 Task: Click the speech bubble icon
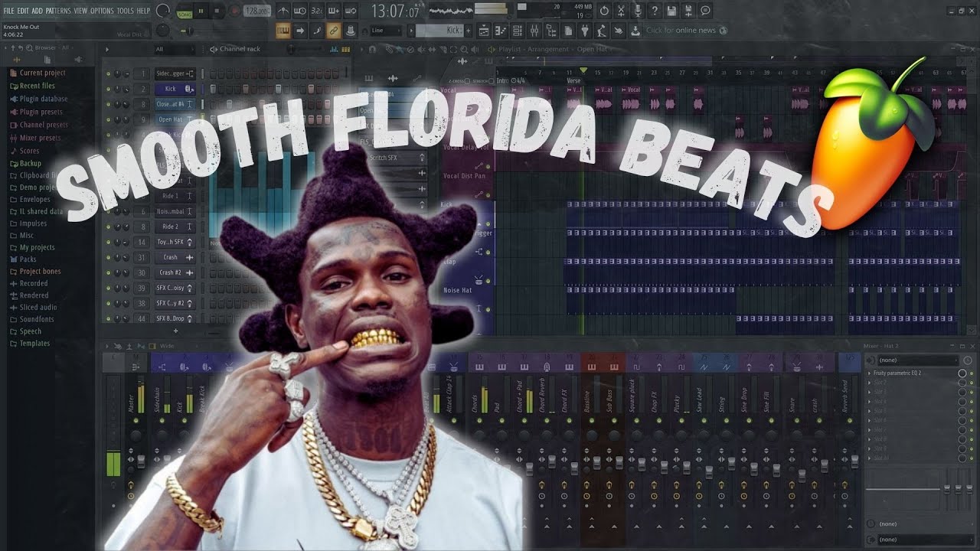(x=705, y=11)
